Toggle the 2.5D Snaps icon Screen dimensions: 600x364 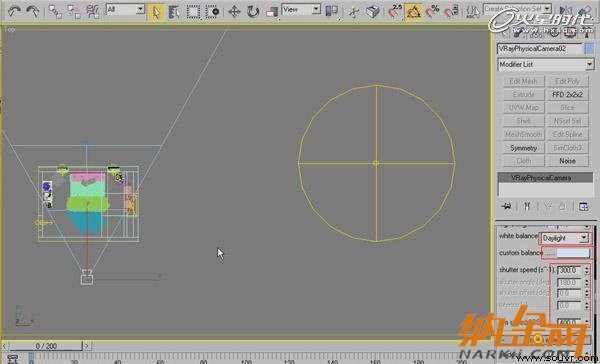tap(395, 11)
